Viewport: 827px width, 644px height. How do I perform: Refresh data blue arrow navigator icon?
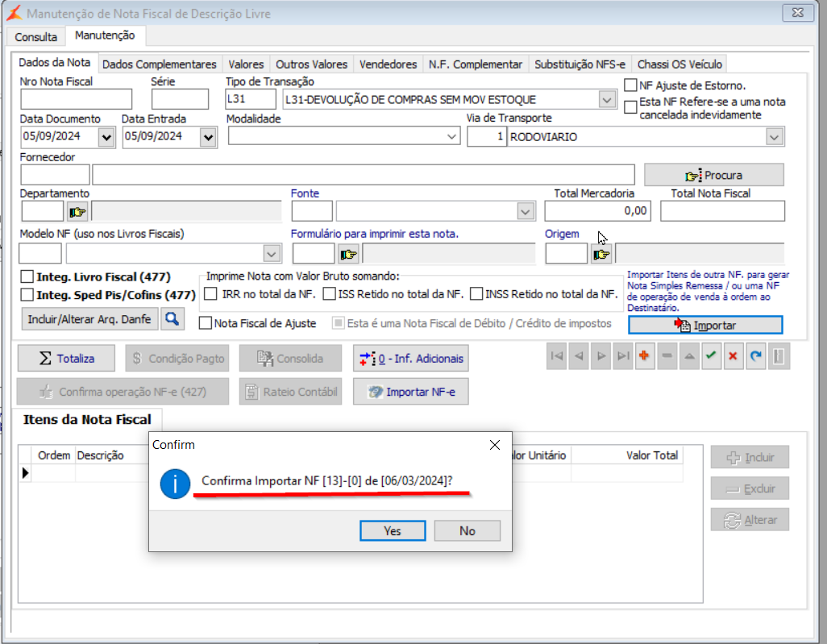756,356
